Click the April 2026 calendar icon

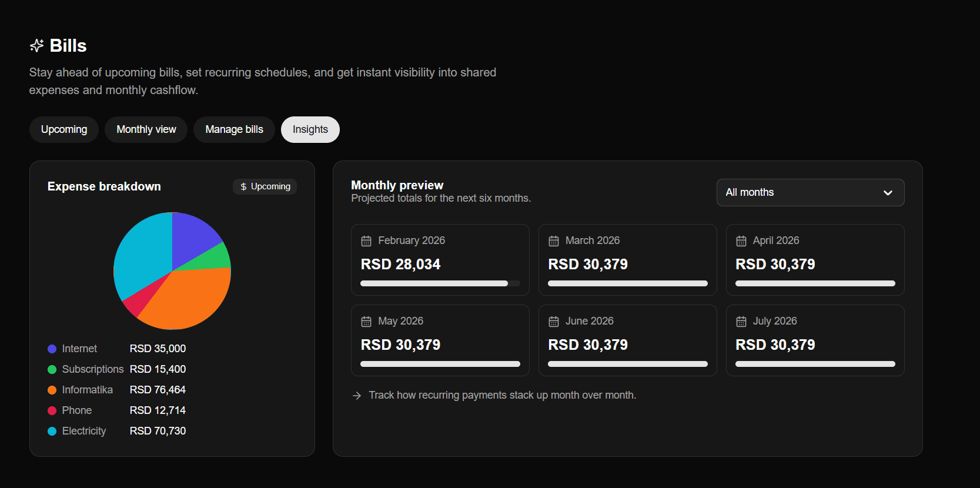(x=741, y=241)
